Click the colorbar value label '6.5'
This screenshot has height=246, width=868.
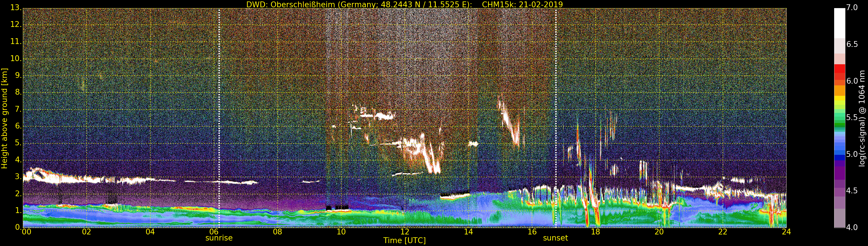[852, 45]
